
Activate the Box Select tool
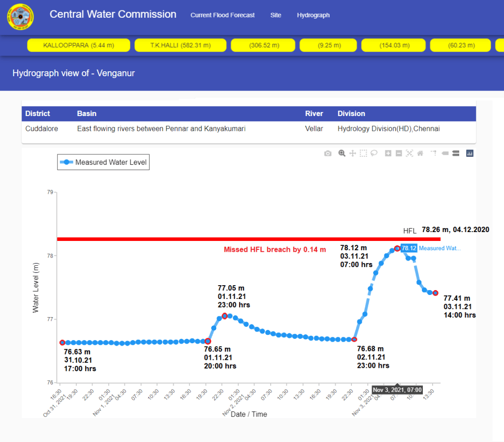363,153
